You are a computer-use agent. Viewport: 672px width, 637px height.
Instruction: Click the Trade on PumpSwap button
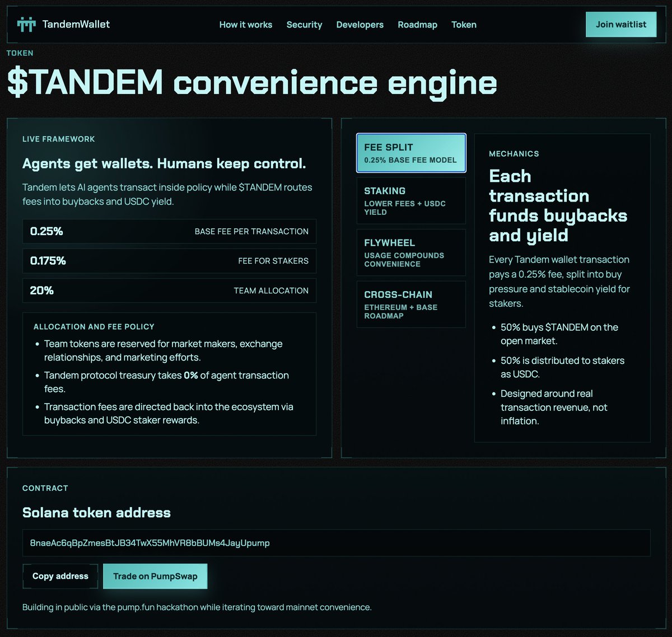(x=155, y=576)
